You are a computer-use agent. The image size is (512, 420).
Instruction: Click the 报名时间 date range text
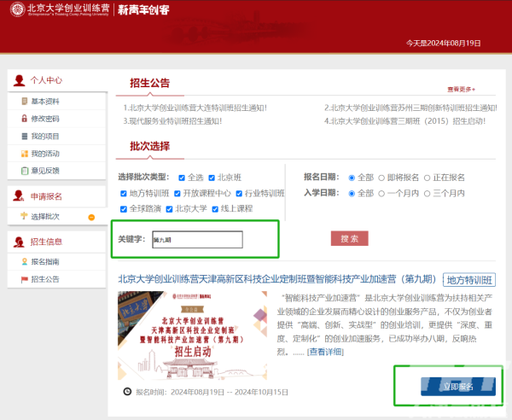click(x=212, y=392)
